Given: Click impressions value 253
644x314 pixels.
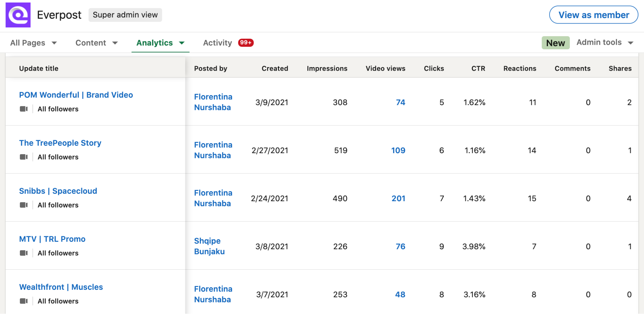Looking at the screenshot, I should coord(340,295).
